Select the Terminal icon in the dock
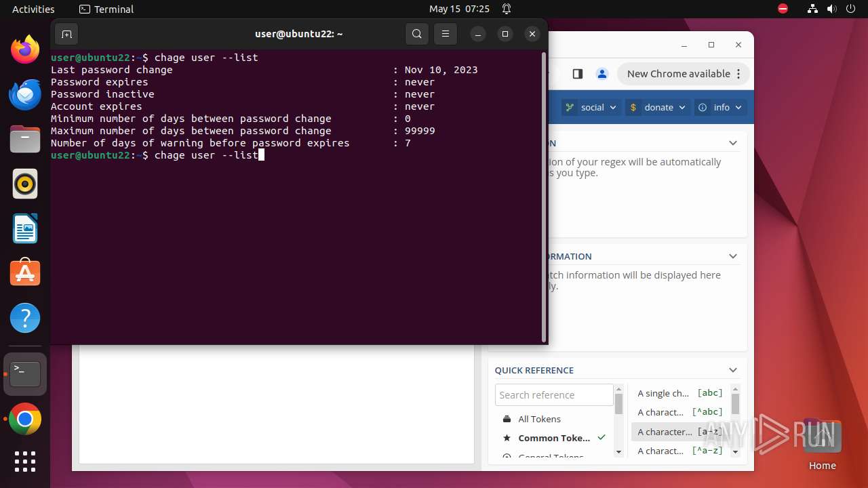Viewport: 868px width, 488px height. point(25,373)
